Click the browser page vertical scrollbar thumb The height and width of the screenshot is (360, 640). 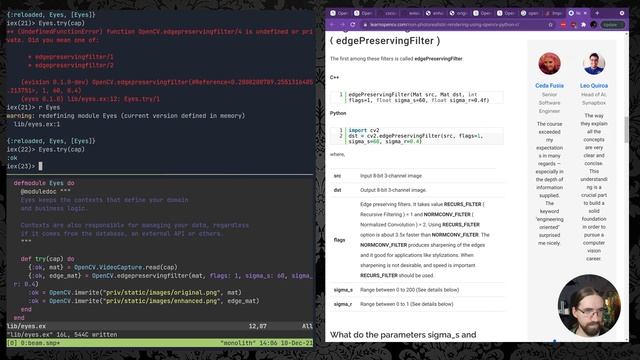[x=627, y=129]
